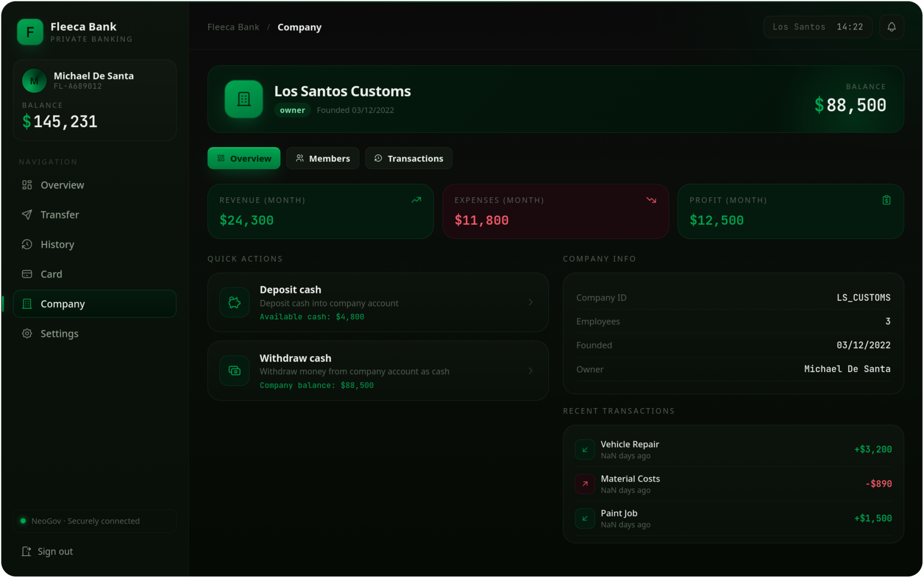
Task: Open History in sidebar navigation
Action: click(x=95, y=244)
